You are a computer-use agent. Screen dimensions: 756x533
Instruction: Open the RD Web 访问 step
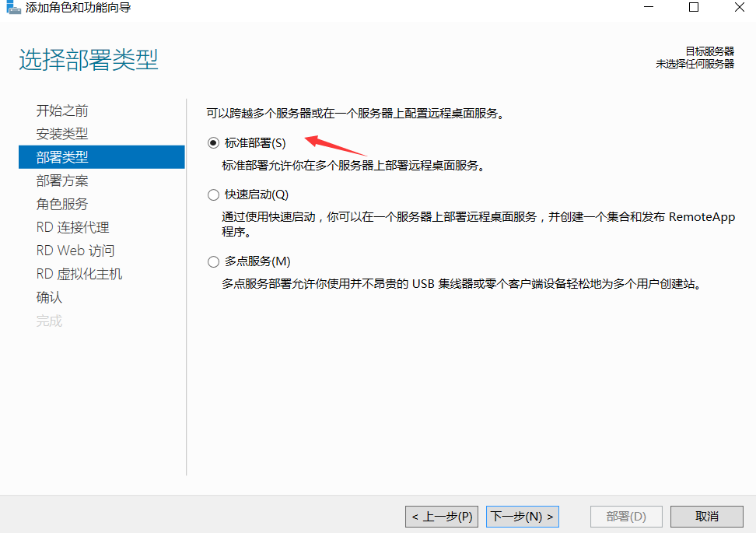[x=75, y=251]
